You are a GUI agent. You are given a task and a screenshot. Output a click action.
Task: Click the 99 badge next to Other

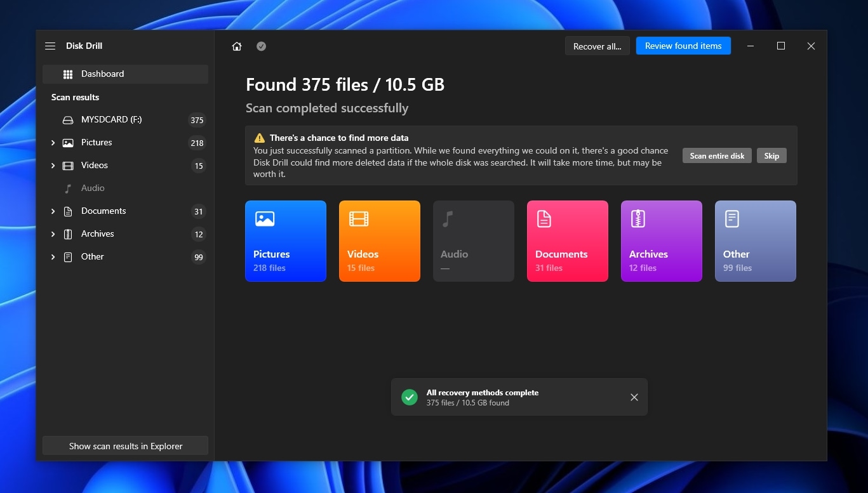pyautogui.click(x=199, y=257)
